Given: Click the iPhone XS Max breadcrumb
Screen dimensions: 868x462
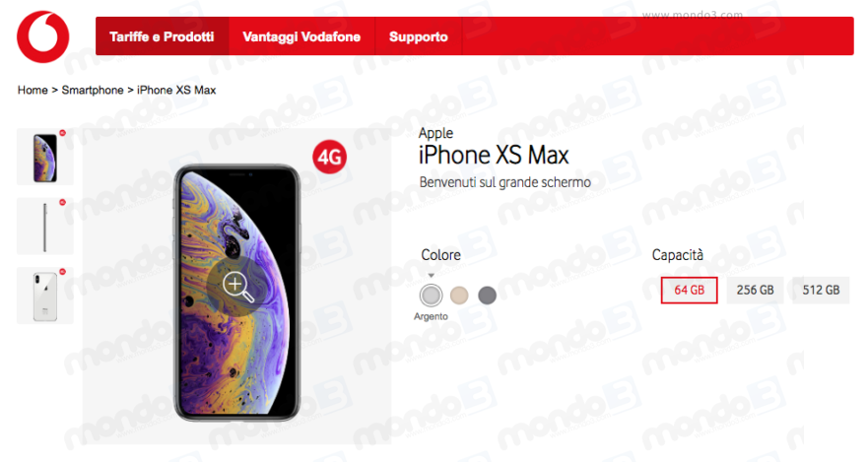Looking at the screenshot, I should 176,91.
